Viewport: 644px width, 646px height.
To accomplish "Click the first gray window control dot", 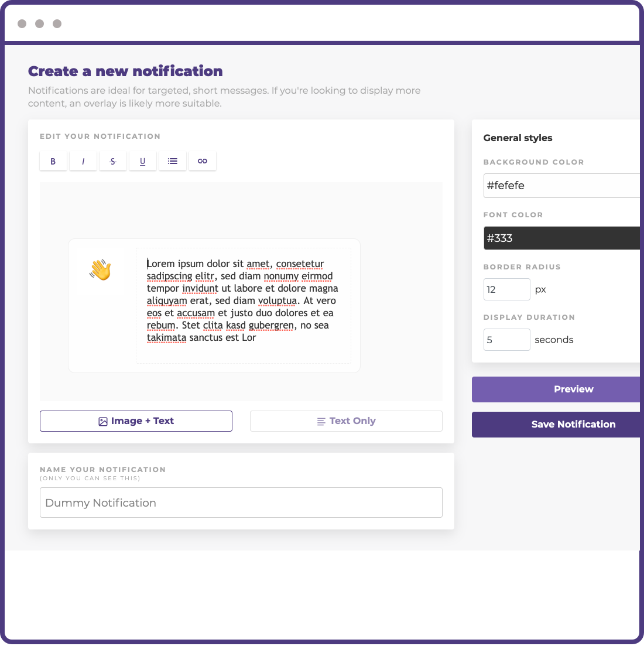I will [22, 24].
